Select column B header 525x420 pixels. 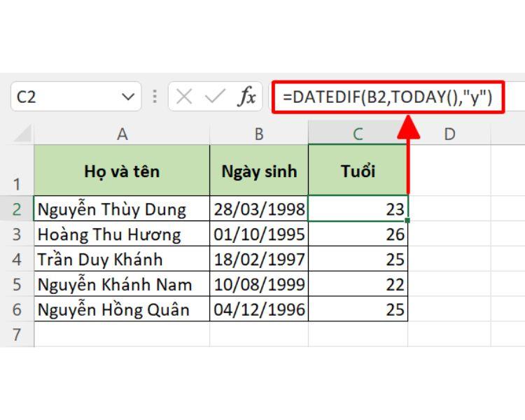[x=259, y=134]
